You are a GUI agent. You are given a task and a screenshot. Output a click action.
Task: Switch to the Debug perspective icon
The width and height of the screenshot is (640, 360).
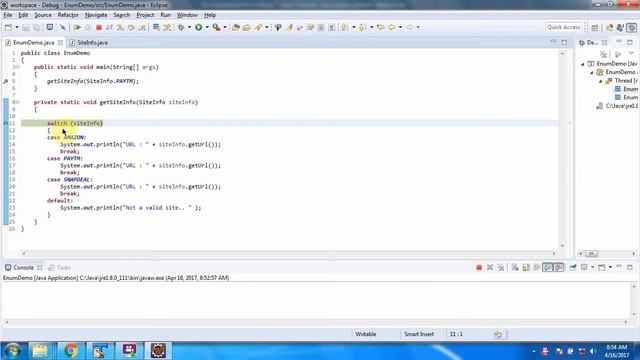pos(631,27)
